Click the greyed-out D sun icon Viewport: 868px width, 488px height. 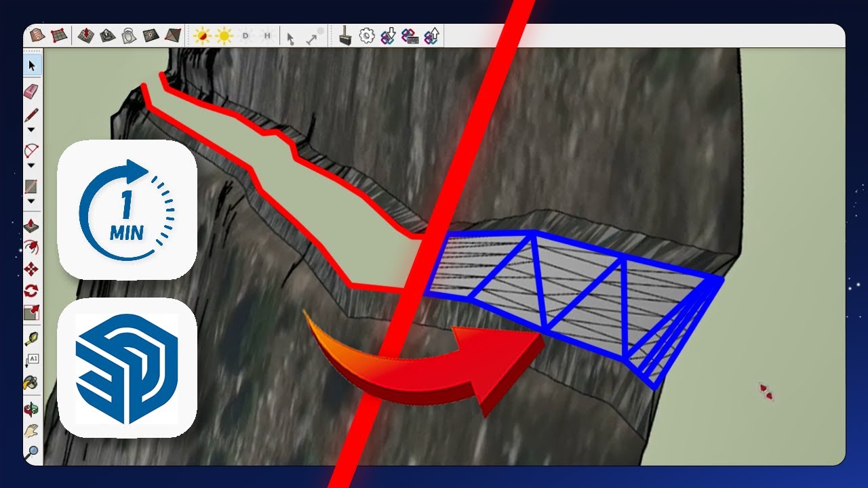click(x=245, y=36)
